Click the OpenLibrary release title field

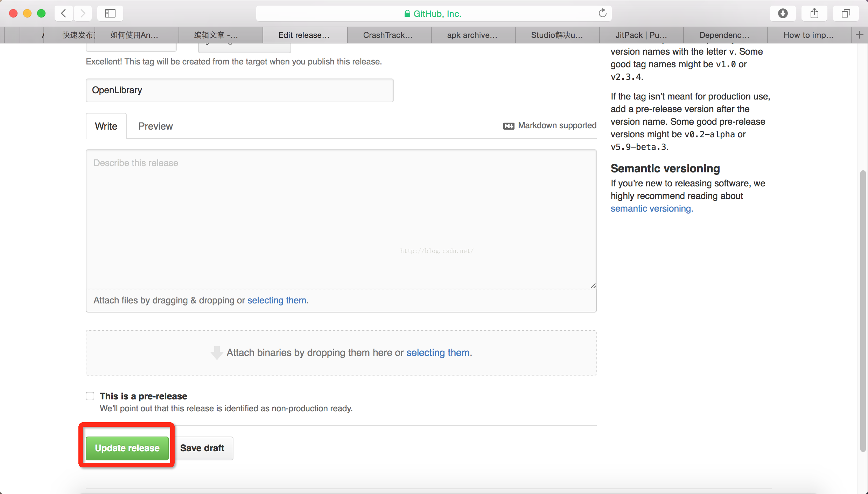(x=239, y=90)
